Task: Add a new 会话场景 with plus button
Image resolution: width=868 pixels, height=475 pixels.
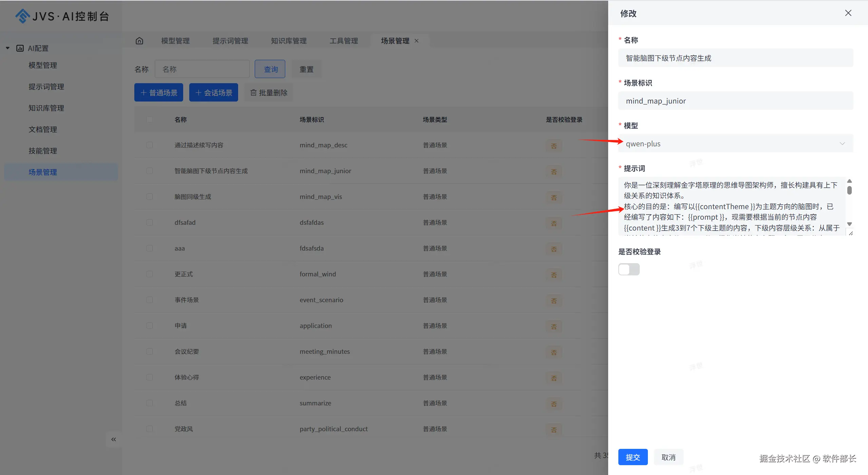Action: click(213, 93)
